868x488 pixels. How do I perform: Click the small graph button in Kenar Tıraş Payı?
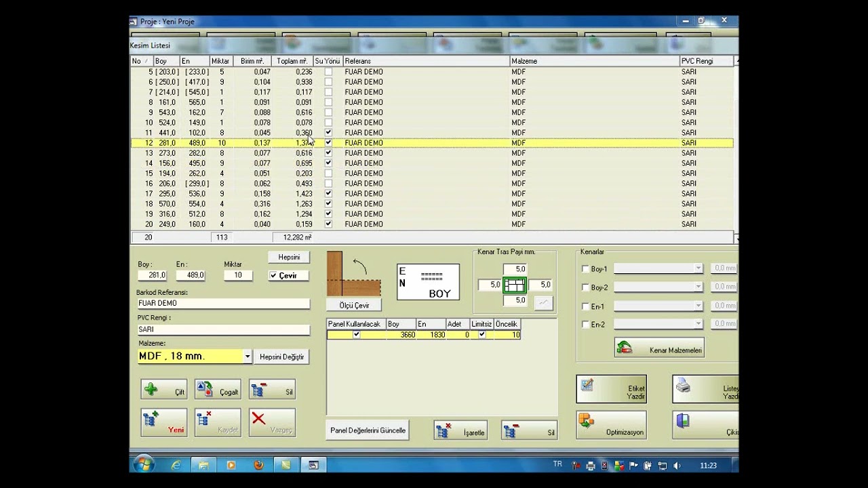click(x=543, y=304)
